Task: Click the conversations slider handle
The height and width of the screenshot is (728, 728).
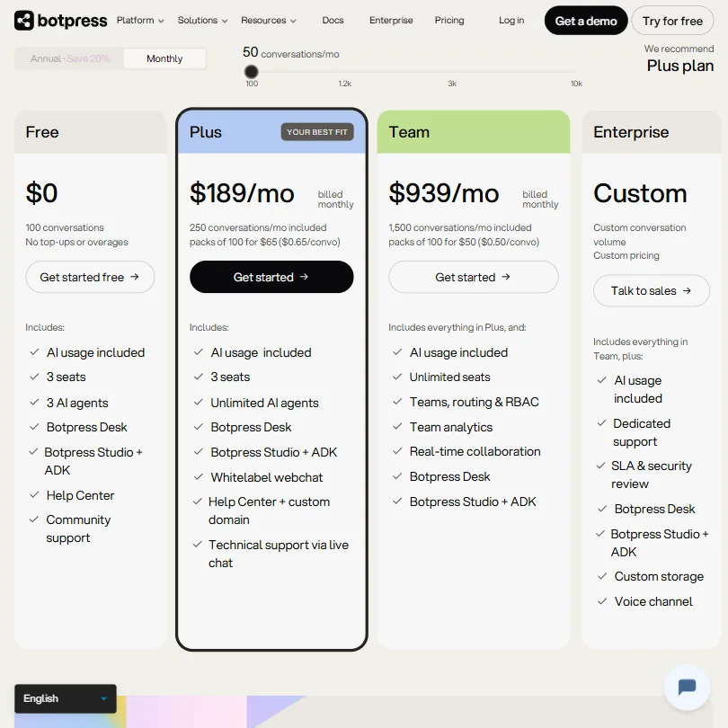Action: point(251,72)
